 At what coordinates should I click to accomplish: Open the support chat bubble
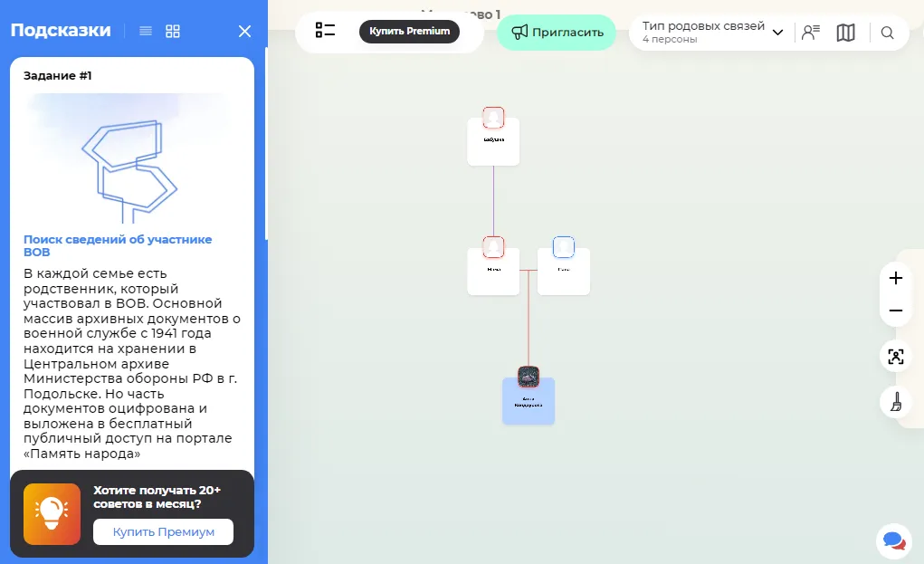coord(893,540)
